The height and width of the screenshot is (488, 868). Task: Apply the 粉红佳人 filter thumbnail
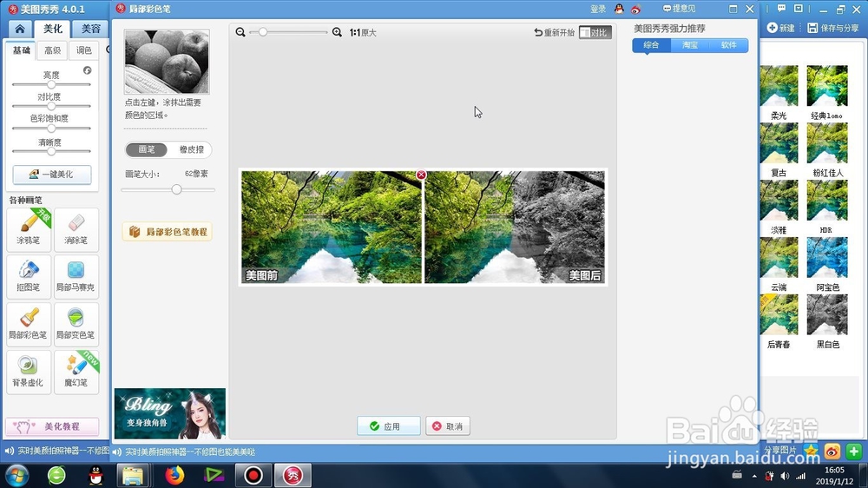827,143
